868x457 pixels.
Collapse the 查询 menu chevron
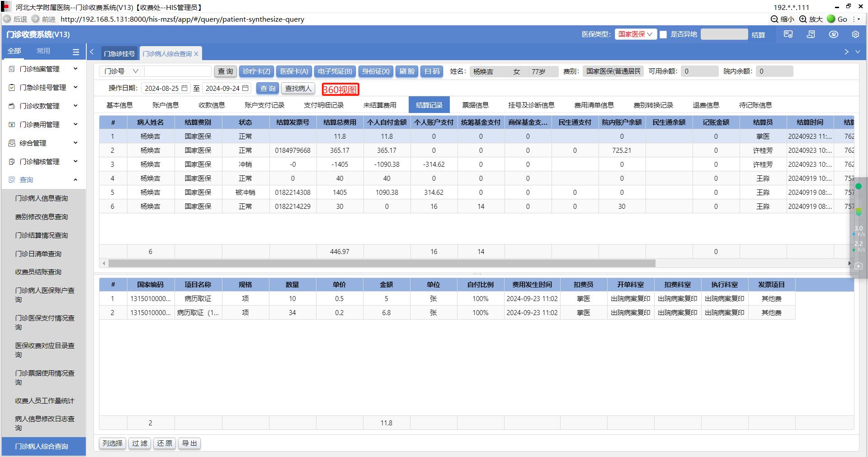75,180
